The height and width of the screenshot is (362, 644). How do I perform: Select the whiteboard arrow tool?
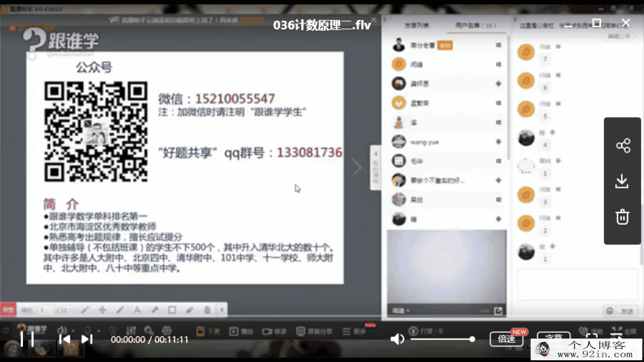155,310
